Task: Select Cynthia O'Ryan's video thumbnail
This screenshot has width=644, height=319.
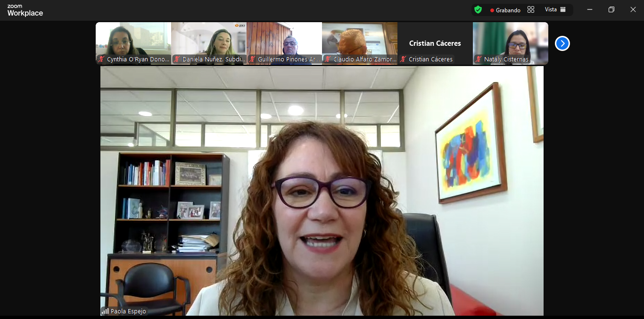Action: pos(133,40)
